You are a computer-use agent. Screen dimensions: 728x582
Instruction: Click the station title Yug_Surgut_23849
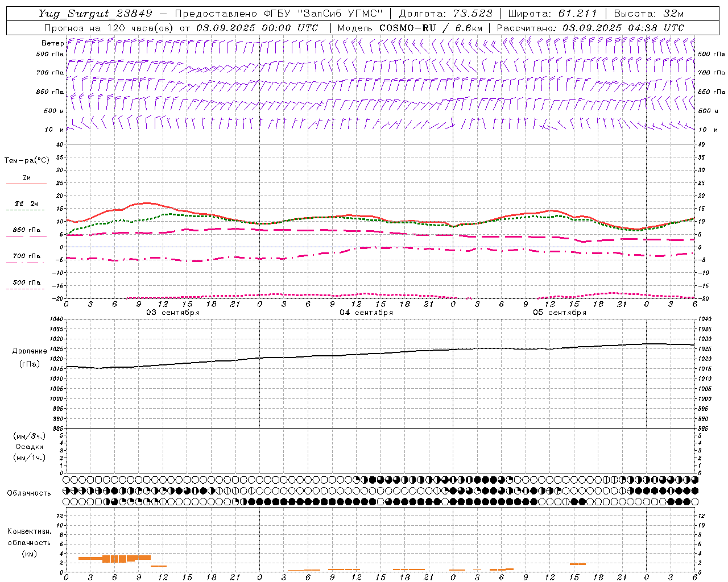click(x=96, y=14)
